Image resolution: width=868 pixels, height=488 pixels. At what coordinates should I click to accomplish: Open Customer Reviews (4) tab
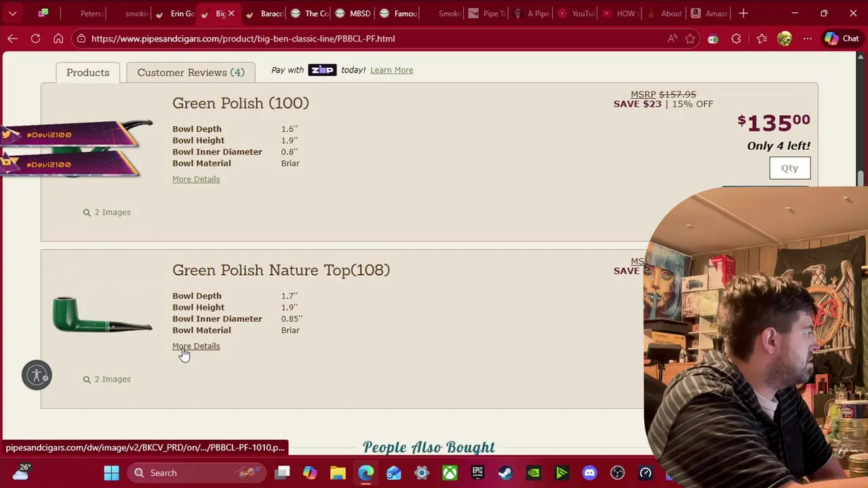191,73
